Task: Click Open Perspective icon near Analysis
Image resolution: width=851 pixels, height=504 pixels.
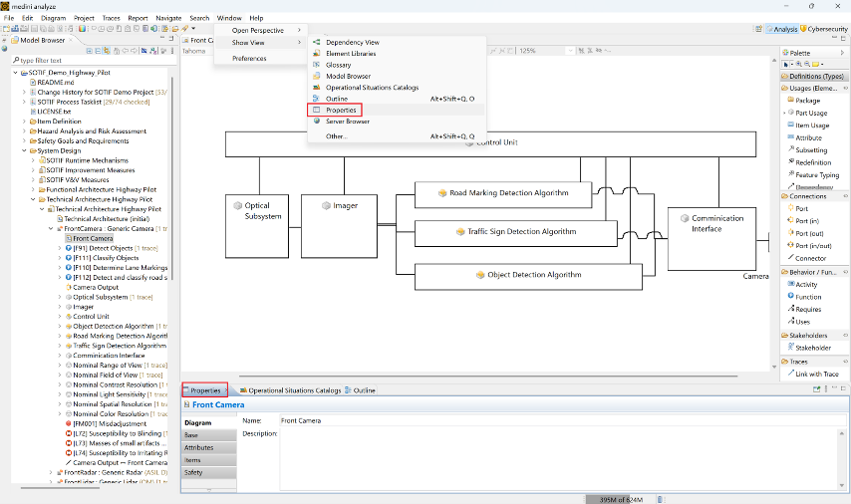Action: [758, 28]
